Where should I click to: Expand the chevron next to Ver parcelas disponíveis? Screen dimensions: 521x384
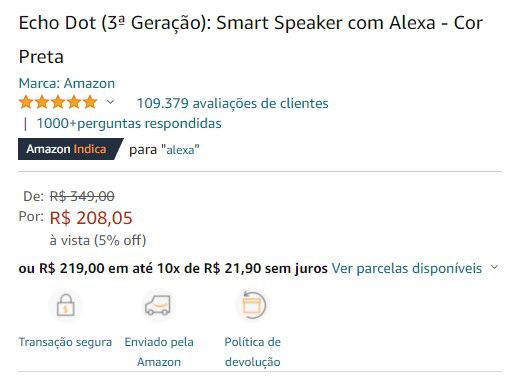495,267
